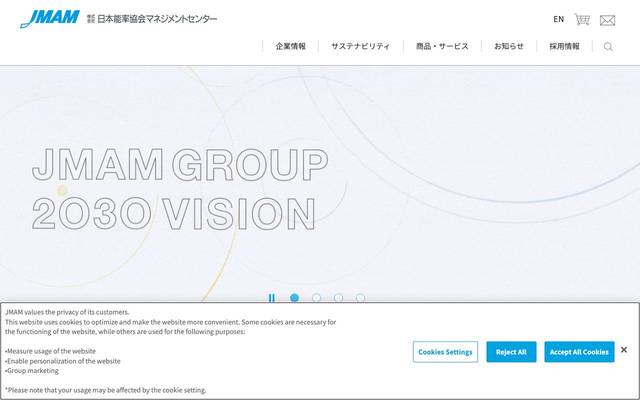
Task: Select the fourth slideshow indicator dot
Action: point(360,298)
